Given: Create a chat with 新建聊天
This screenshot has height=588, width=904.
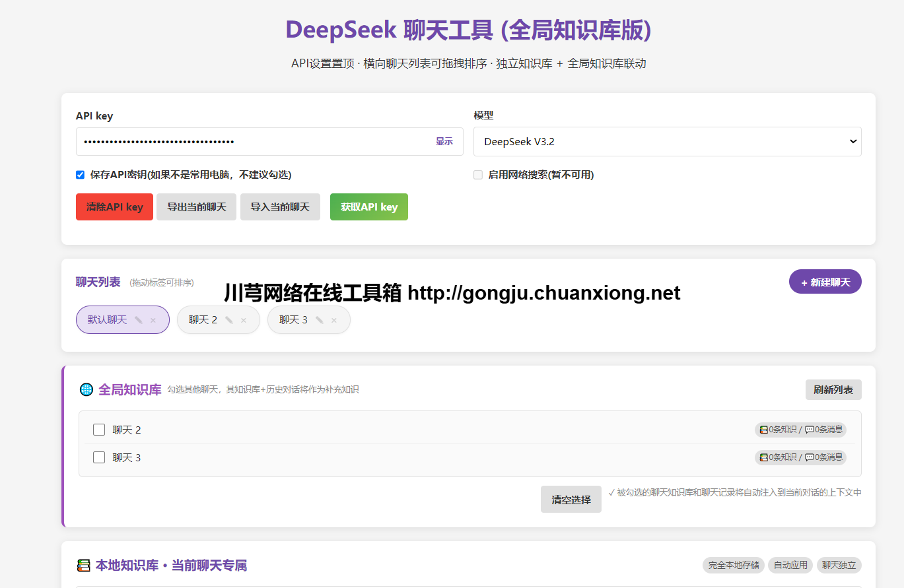Looking at the screenshot, I should click(825, 282).
